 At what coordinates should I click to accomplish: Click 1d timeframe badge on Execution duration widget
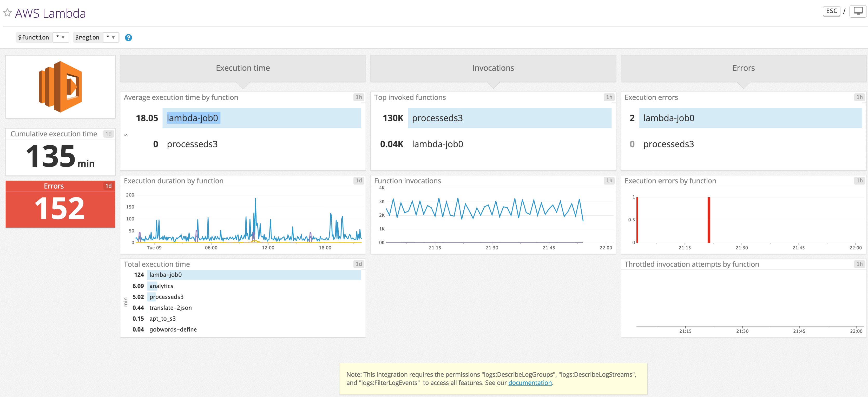359,181
